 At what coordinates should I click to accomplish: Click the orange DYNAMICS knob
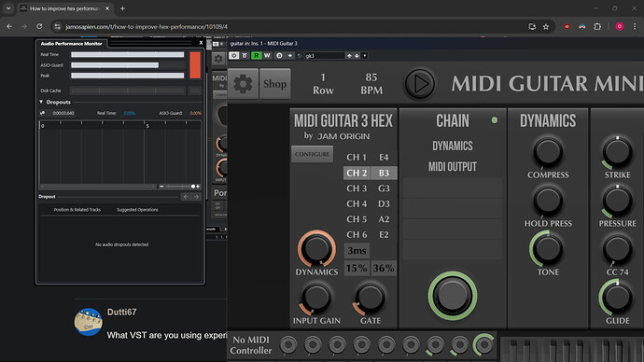(316, 248)
